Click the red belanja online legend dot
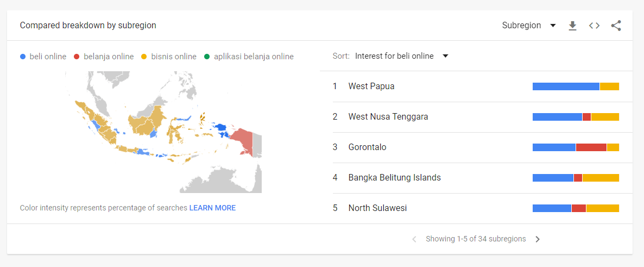This screenshot has width=644, height=267. coord(77,57)
